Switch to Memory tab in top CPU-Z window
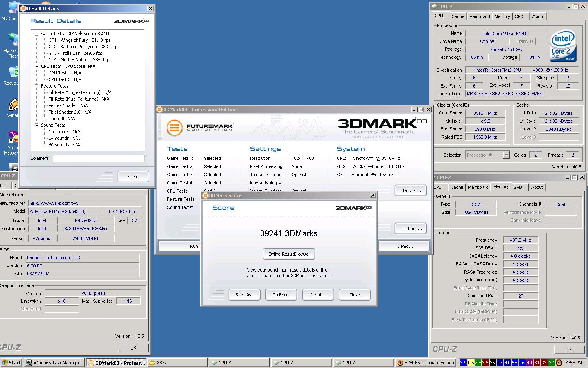This screenshot has height=368, width=588. (502, 16)
